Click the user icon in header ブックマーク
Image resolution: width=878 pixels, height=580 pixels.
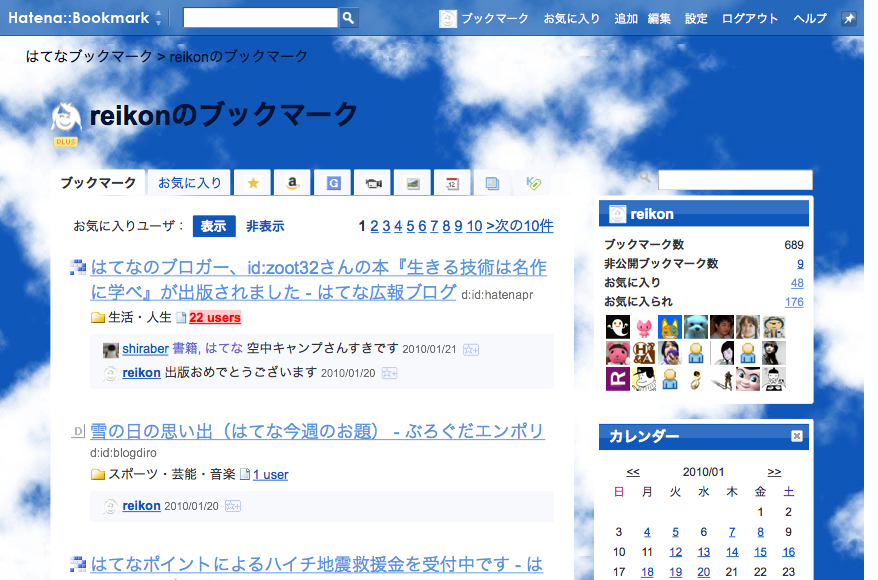pos(447,19)
